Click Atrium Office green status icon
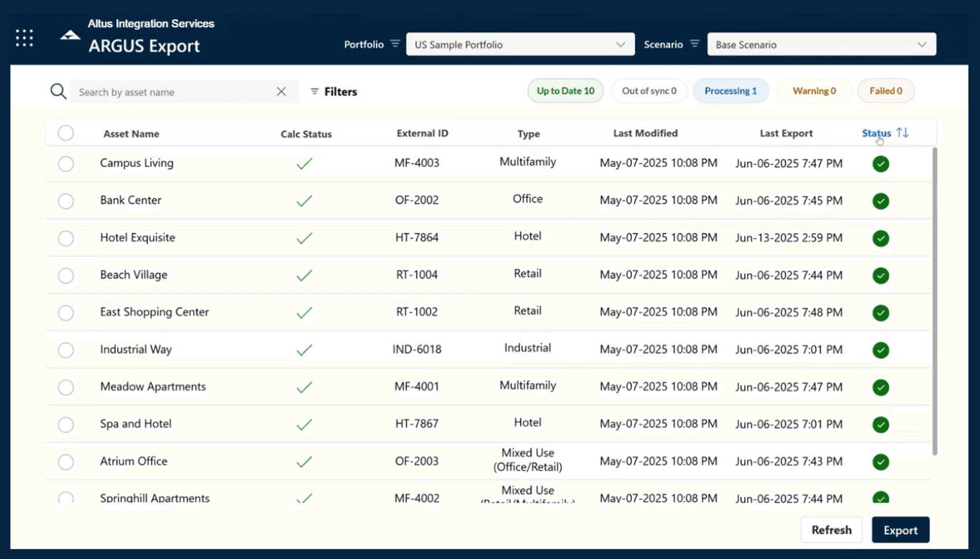 [881, 463]
